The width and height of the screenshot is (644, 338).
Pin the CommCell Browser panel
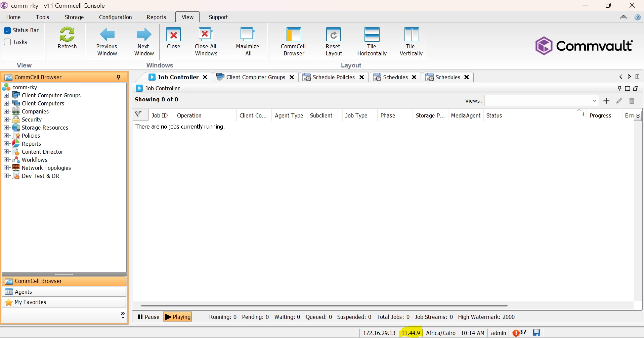[119, 77]
